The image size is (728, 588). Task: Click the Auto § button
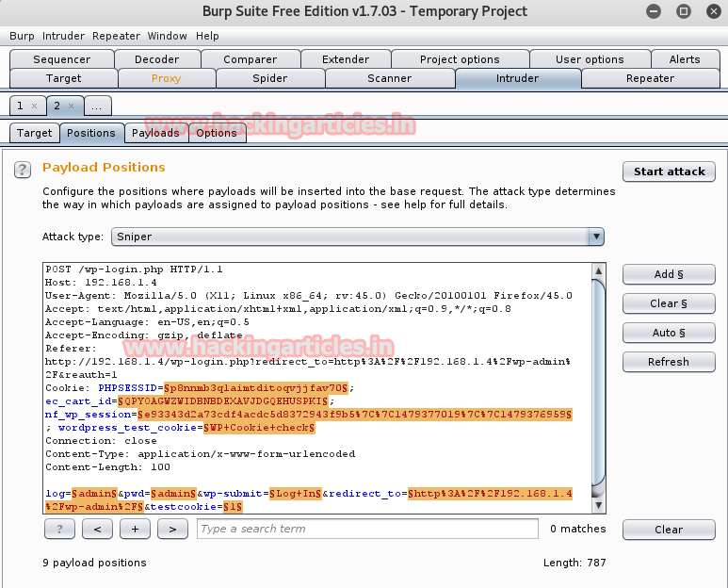click(669, 333)
